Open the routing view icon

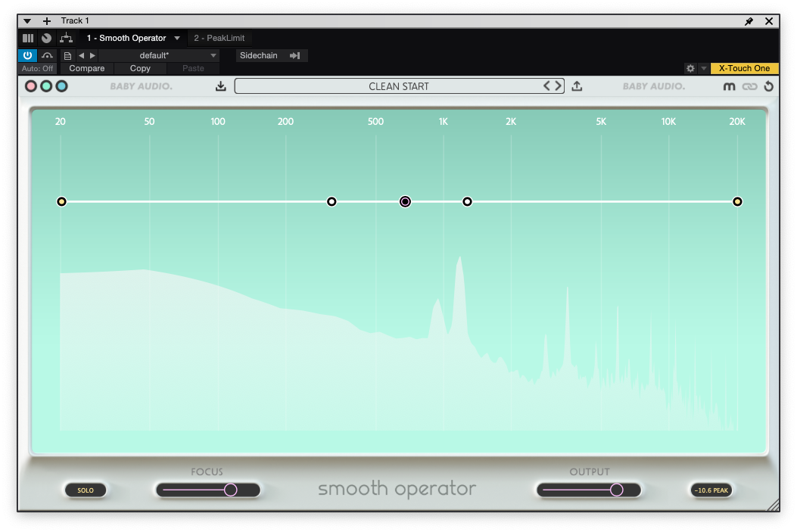(x=66, y=38)
